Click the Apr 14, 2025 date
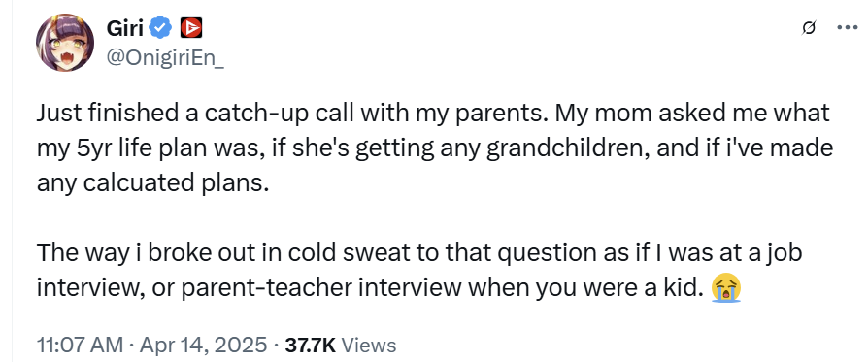 tap(203, 346)
